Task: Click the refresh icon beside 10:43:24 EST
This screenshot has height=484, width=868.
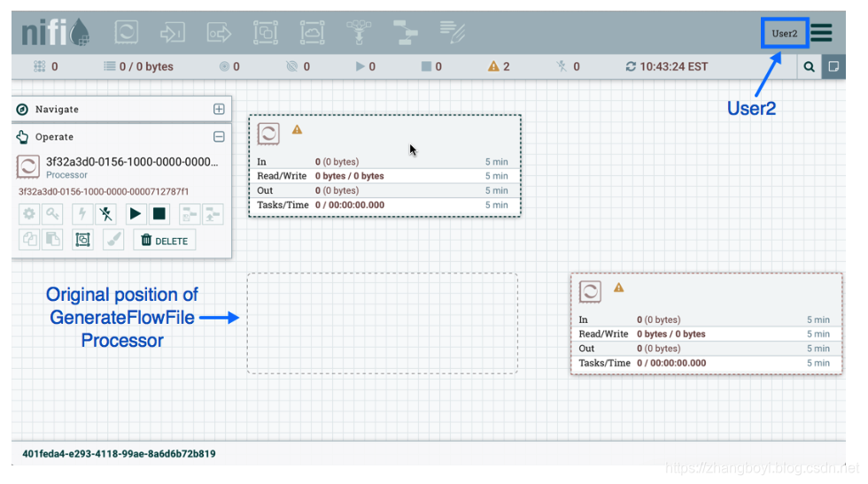Action: pyautogui.click(x=631, y=66)
